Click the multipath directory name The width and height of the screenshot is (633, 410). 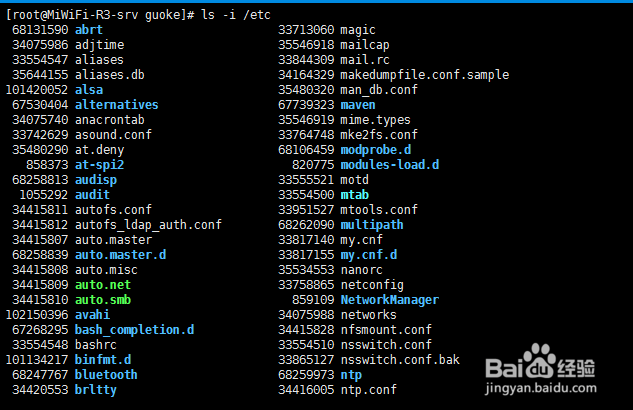tap(372, 225)
